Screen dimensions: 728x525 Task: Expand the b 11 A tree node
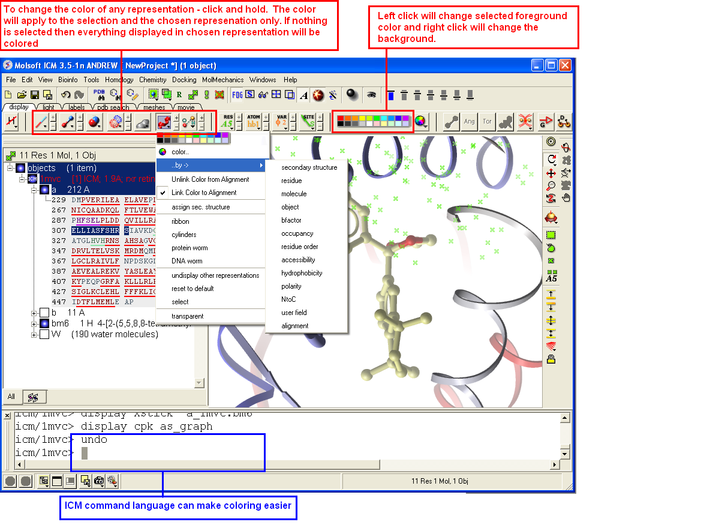[x=34, y=313]
